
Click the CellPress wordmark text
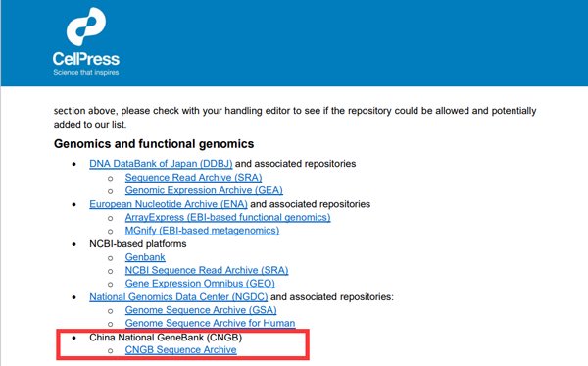pos(86,59)
